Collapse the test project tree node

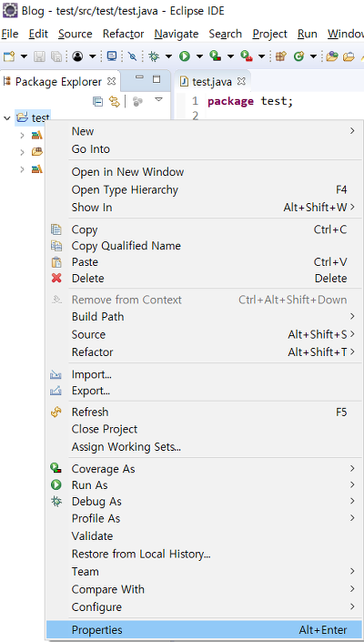tap(7, 117)
